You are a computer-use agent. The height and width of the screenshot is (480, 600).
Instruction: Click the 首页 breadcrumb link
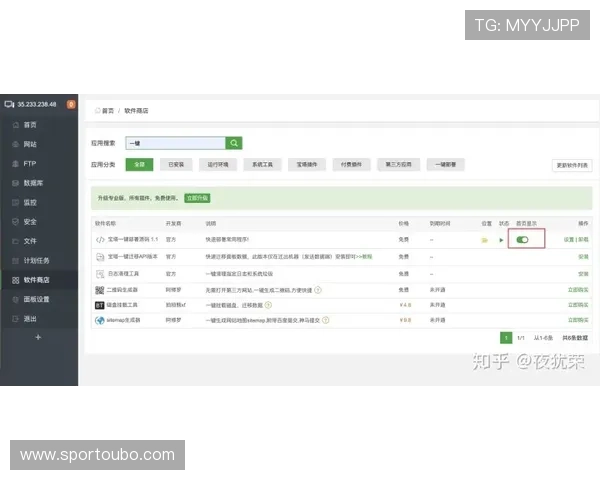(x=108, y=111)
